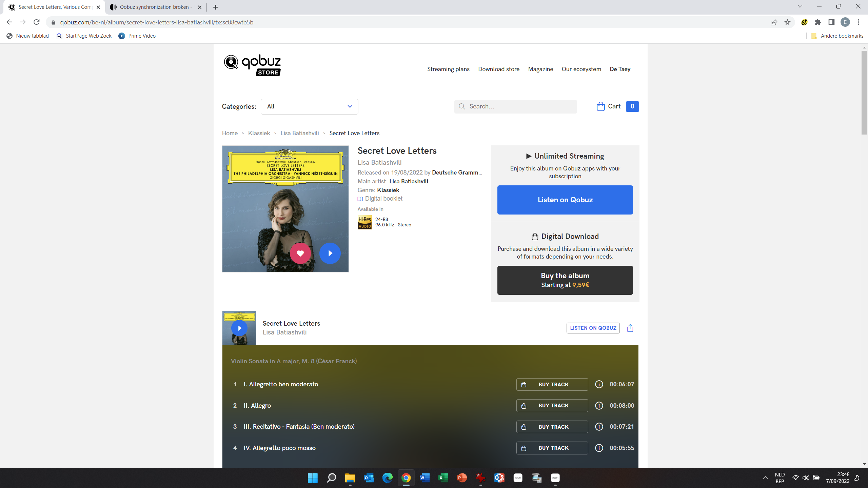Screen dimensions: 868x488
Task: Switch to Qobuz synchronization broken tab
Action: click(156, 7)
